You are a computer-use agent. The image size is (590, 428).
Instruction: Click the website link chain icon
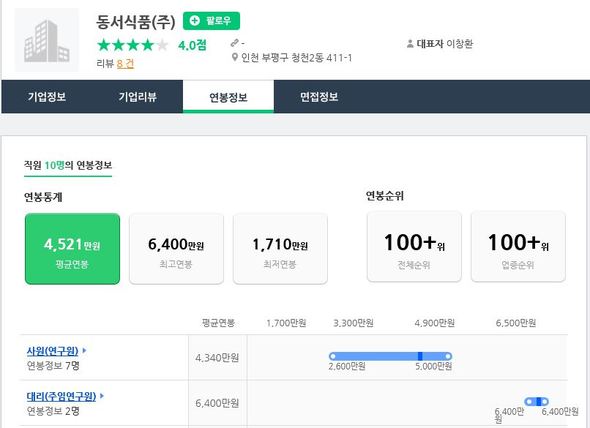coord(234,43)
